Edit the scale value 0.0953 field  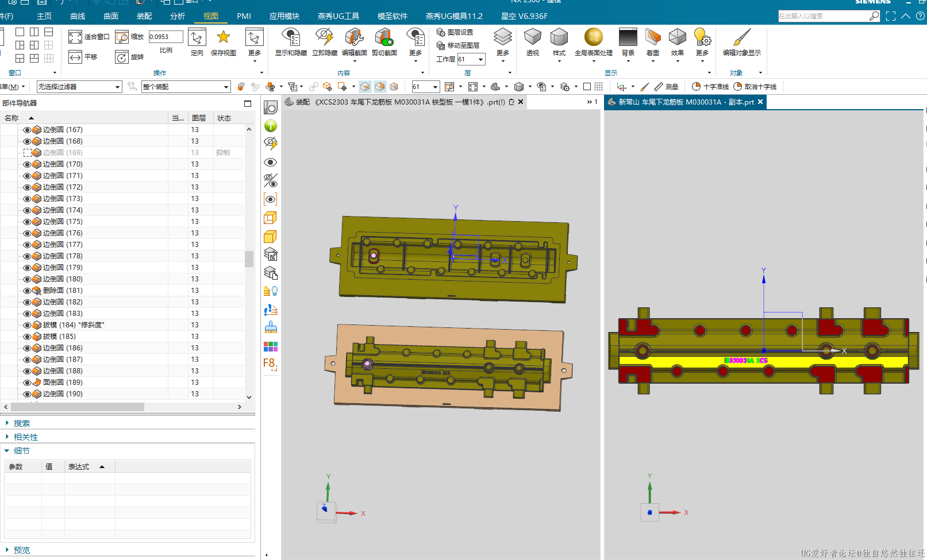click(166, 37)
